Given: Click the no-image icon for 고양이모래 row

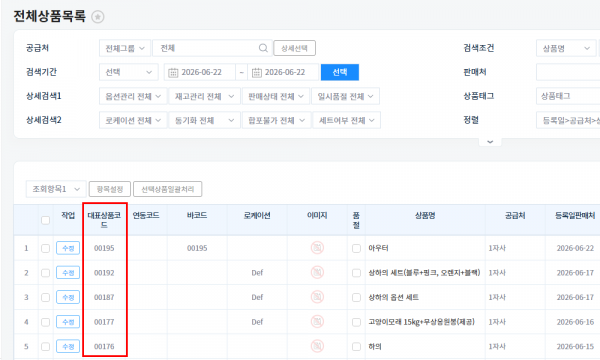Looking at the screenshot, I should tap(317, 322).
